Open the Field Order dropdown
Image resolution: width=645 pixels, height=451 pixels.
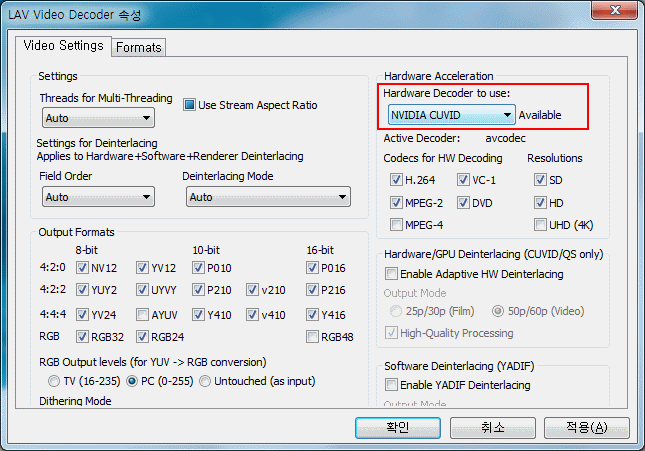98,197
